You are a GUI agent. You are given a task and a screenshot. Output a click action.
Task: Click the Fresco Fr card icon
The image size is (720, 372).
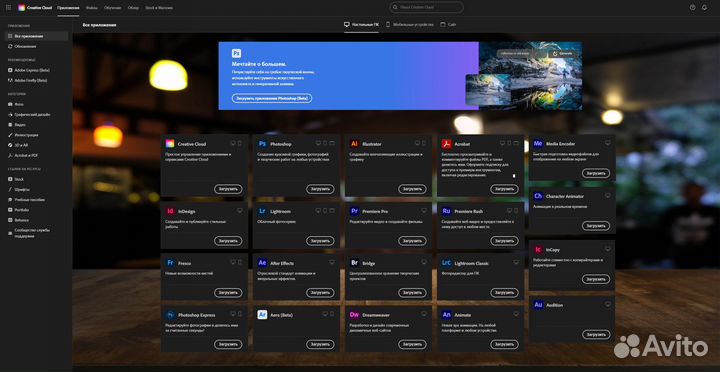coord(170,263)
